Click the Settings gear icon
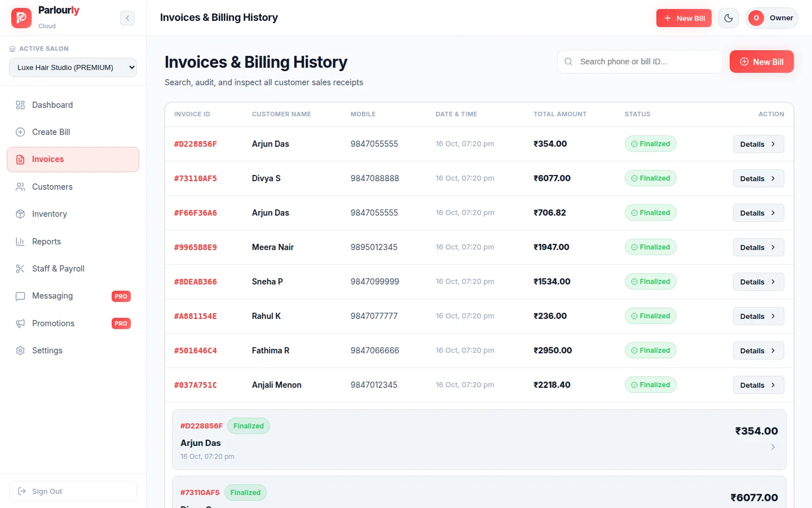The image size is (812, 508). pos(20,351)
